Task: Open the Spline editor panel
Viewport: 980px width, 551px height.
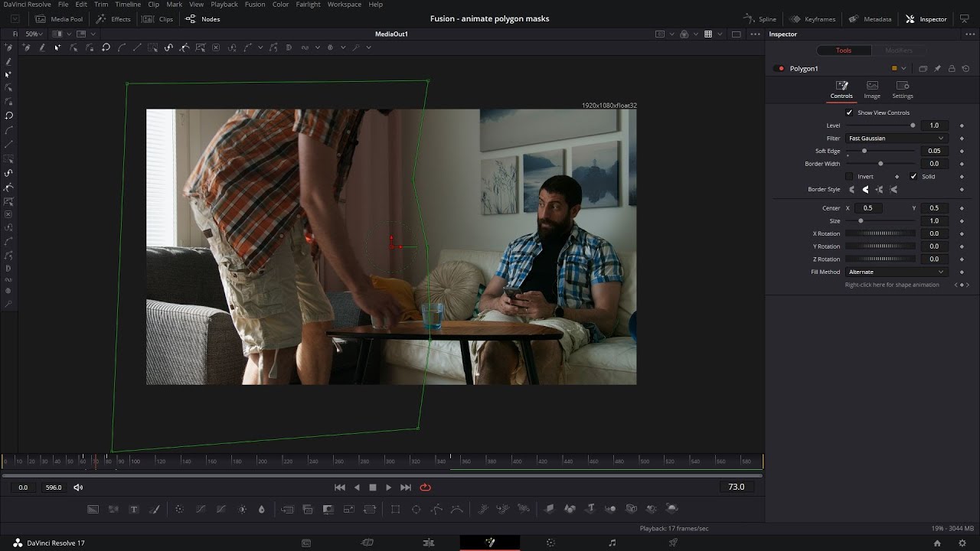Action: pyautogui.click(x=760, y=19)
